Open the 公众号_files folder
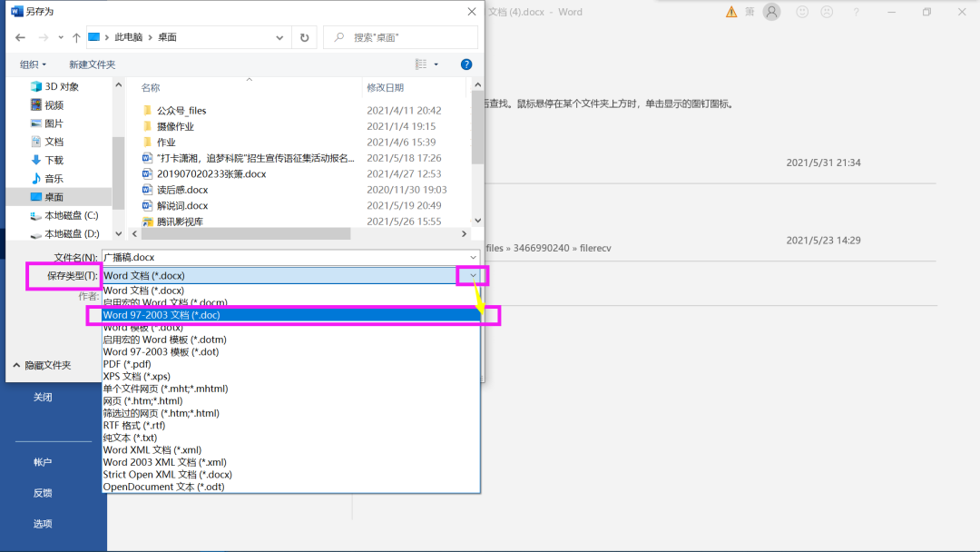Viewport: 980px width, 552px height. [181, 111]
